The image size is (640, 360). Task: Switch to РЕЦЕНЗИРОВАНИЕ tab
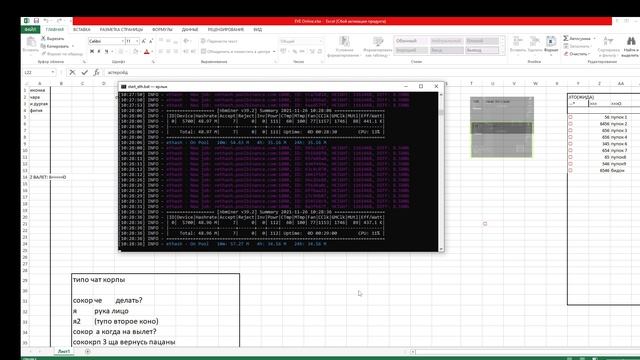point(226,29)
